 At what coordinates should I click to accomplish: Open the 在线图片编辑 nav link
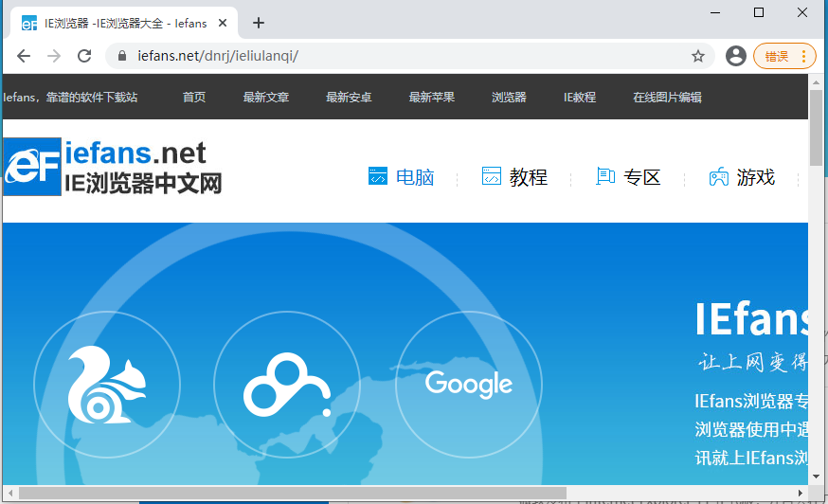coord(668,98)
